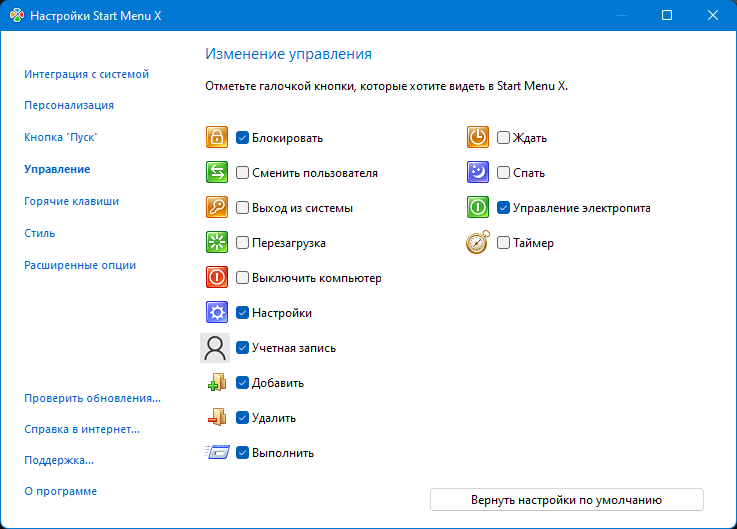737x529 pixels.
Task: Switch to the Горячие клавиши section
Action: tap(72, 201)
